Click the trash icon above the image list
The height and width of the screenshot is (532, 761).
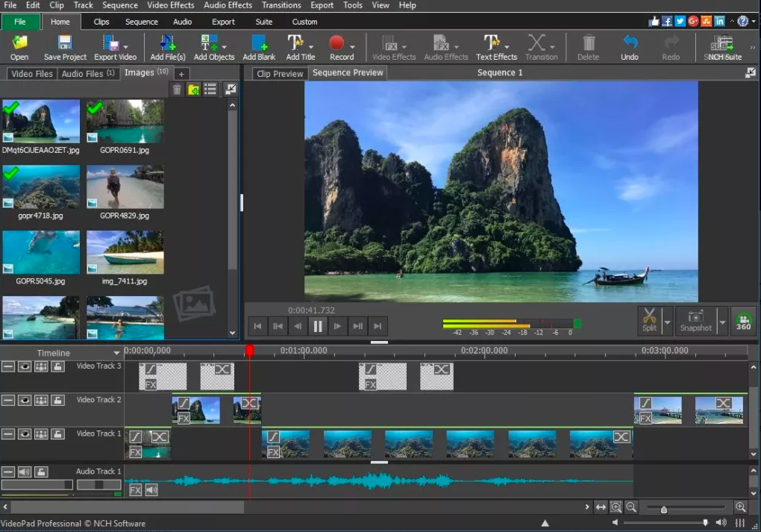177,89
